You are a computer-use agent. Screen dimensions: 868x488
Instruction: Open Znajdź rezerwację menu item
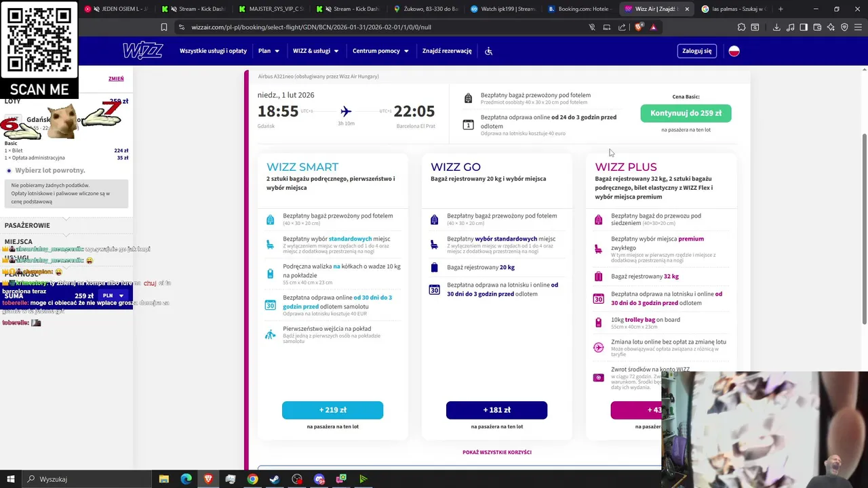tap(447, 51)
